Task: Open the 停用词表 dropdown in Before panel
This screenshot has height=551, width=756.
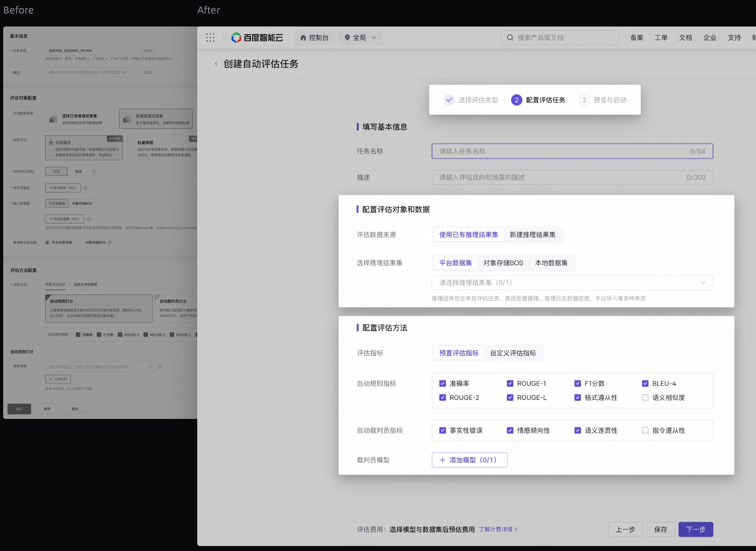Action: click(x=100, y=367)
